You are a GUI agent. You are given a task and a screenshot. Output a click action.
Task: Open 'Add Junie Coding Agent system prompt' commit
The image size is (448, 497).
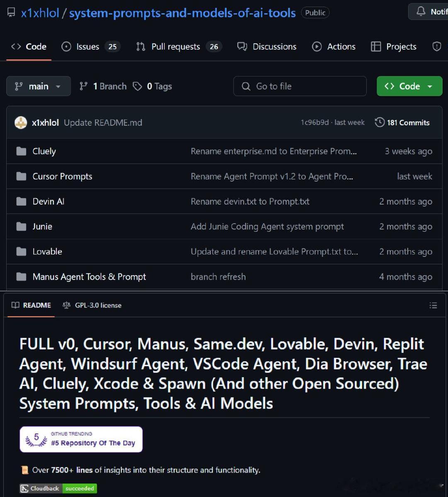[267, 227]
